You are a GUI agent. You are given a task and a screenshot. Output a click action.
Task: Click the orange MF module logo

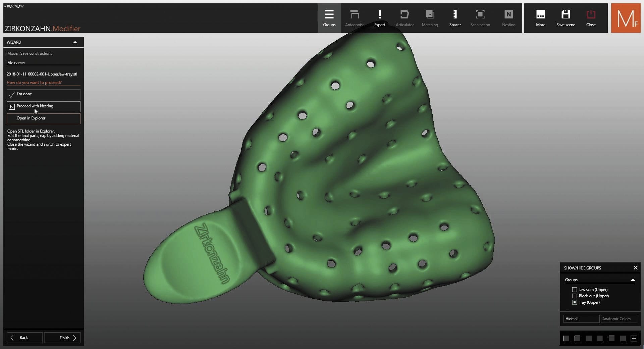click(x=626, y=18)
